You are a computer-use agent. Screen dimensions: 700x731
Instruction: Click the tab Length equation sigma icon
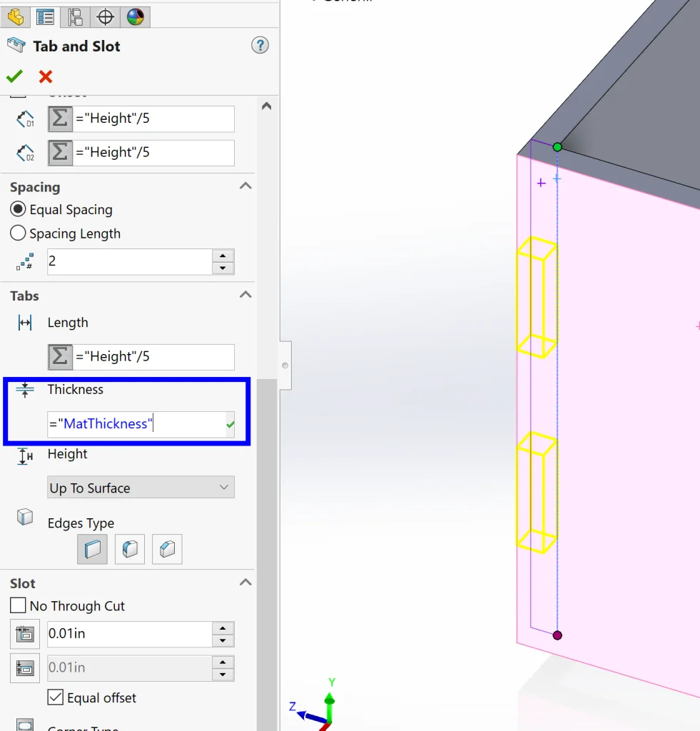[60, 357]
